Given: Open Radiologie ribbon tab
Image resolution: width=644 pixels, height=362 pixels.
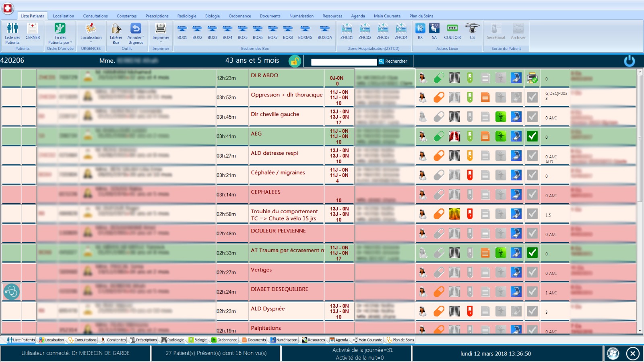Looking at the screenshot, I should pyautogui.click(x=187, y=16).
